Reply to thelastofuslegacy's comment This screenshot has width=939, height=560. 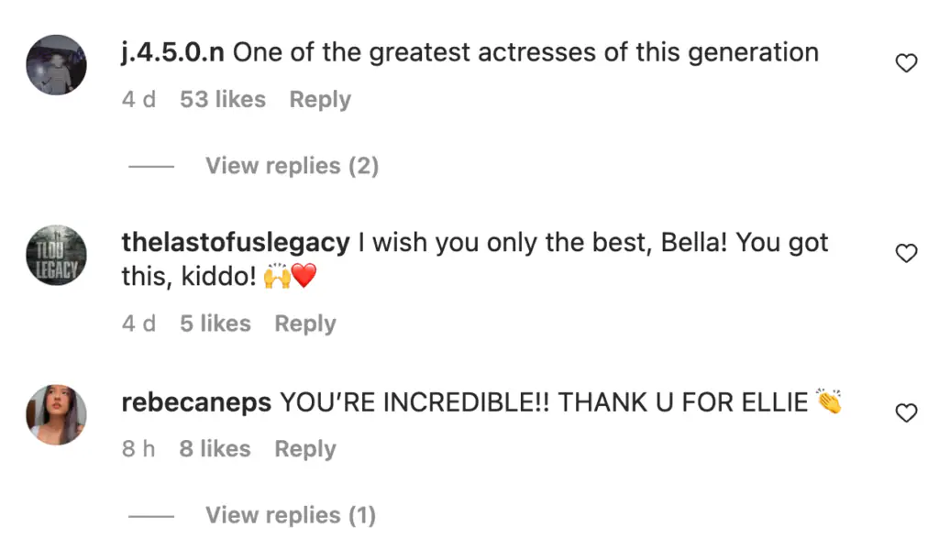pyautogui.click(x=305, y=324)
